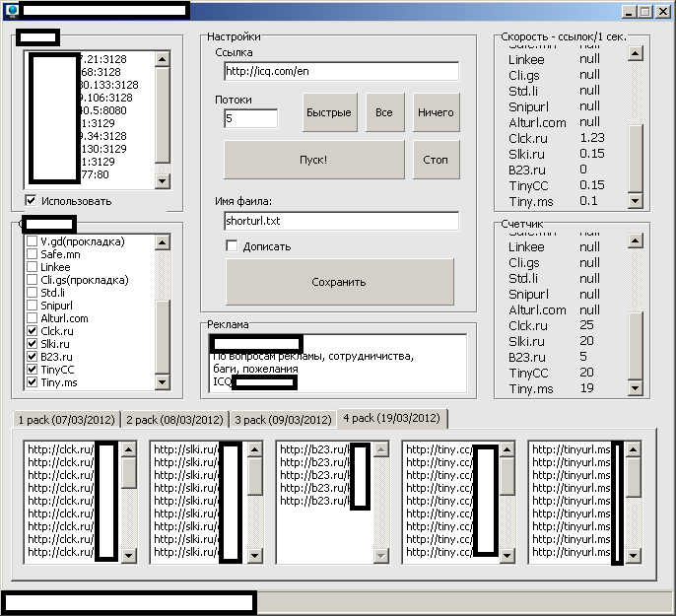This screenshot has height=616, width=676.
Task: Open the 3 pack (09/03/2012) tab
Action: coord(283,420)
